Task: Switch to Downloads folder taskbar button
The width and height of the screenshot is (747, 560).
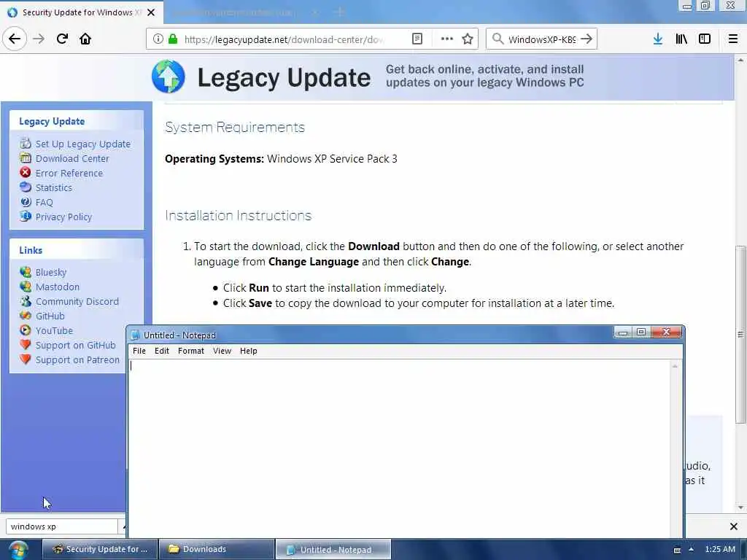Action: point(216,549)
